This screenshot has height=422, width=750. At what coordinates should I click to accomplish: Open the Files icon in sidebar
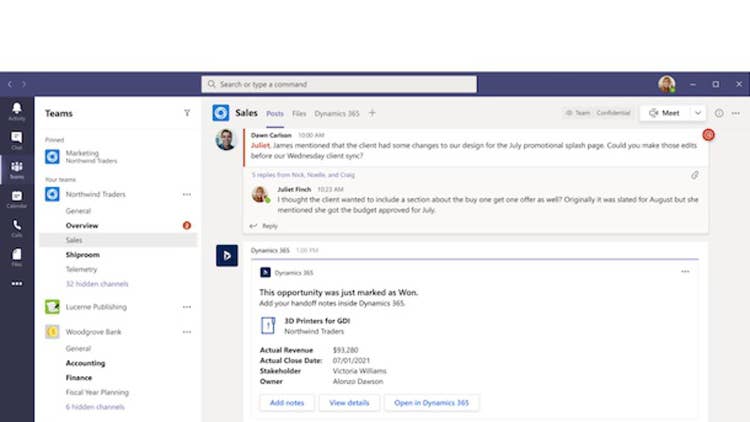(16, 255)
